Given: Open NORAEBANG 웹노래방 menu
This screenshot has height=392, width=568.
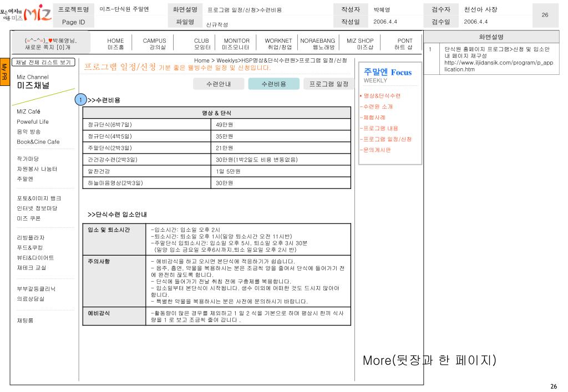Looking at the screenshot, I should pos(318,44).
